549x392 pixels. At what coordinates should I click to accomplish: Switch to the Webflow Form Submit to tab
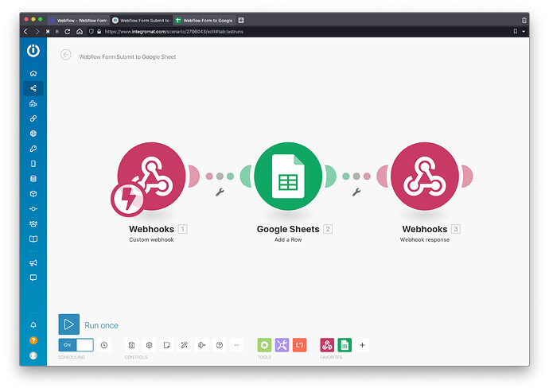coord(141,21)
